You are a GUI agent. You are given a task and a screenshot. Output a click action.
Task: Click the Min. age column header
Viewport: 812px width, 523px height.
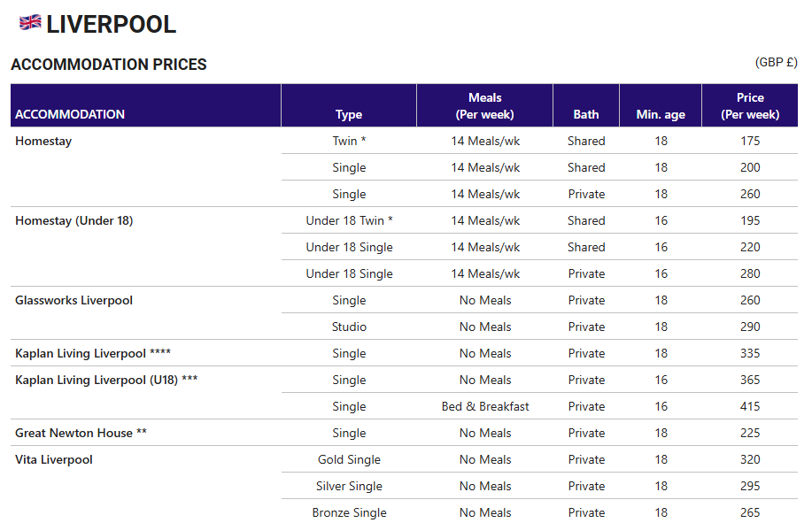click(x=661, y=114)
